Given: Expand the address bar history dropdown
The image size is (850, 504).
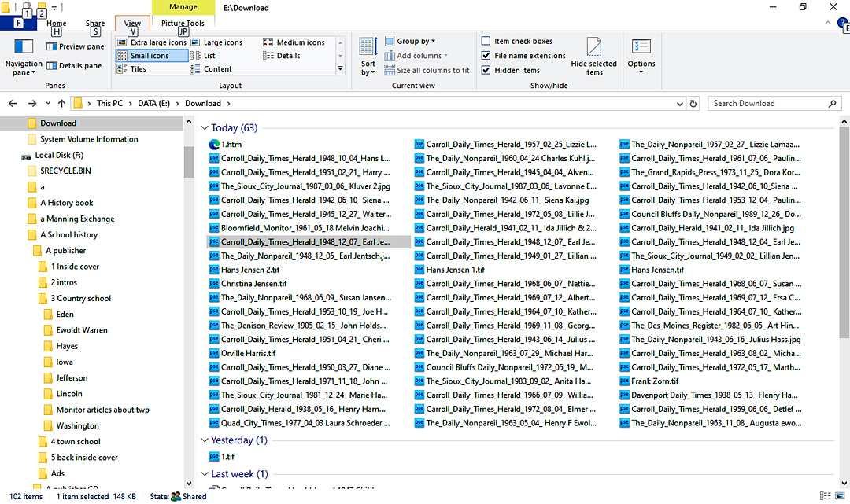Looking at the screenshot, I should pyautogui.click(x=680, y=104).
